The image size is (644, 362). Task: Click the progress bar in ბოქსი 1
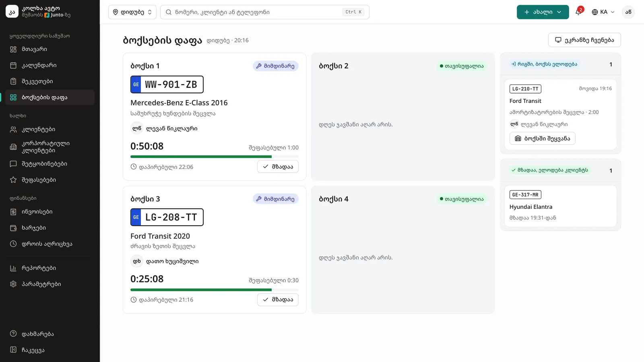point(215,156)
